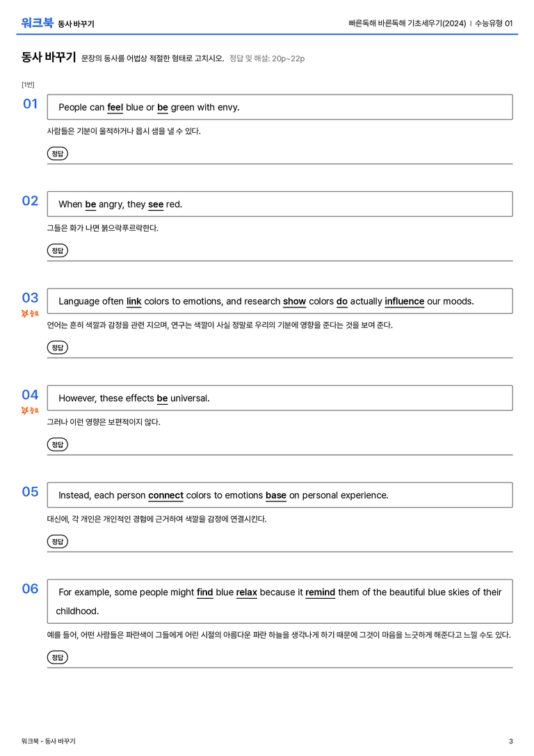The height and width of the screenshot is (756, 534).
Task: Click the 정답 badge under sentence 04
Action: (x=57, y=444)
